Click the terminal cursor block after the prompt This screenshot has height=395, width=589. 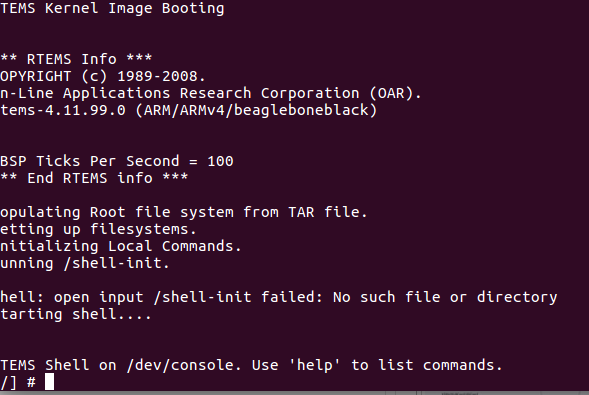[x=49, y=382]
